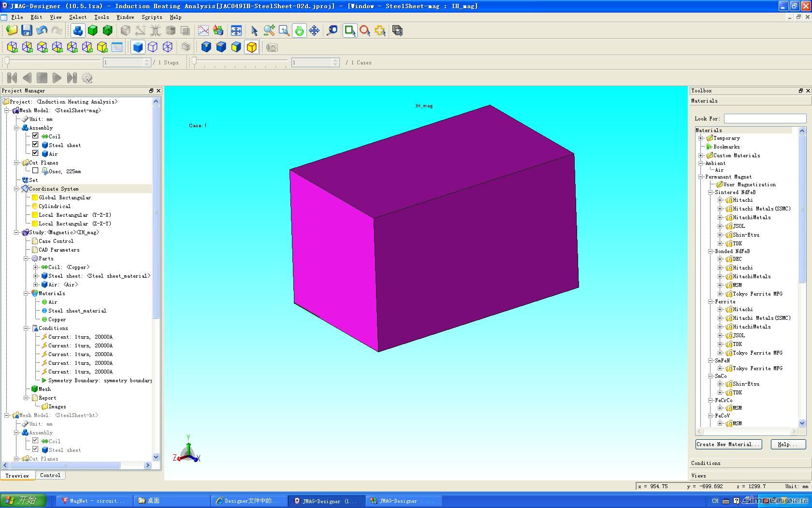Choose the zoom-to-region magnifier tool
This screenshot has width=812, height=508.
[284, 30]
